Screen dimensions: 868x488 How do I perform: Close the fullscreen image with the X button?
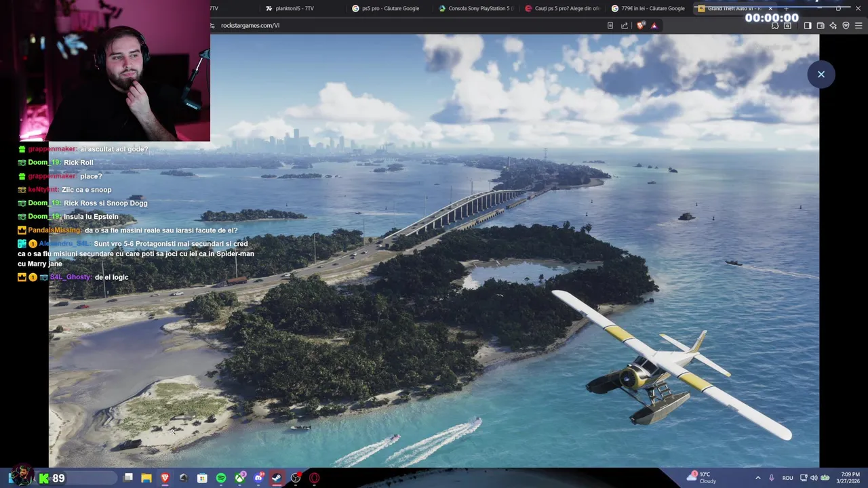click(x=821, y=75)
